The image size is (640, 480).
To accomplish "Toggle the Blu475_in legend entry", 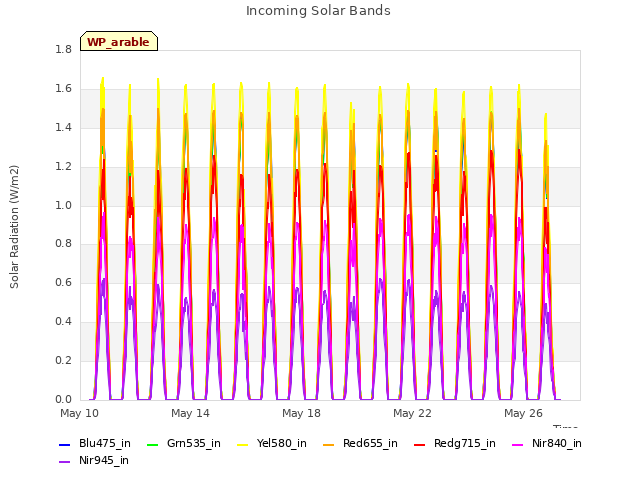I will pos(95,444).
